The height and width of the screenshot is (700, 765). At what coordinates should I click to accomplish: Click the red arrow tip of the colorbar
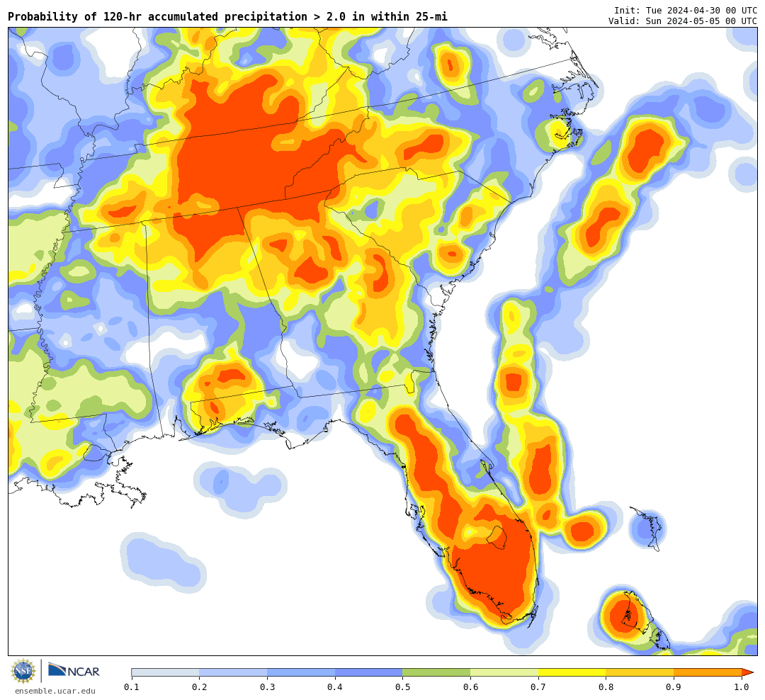point(747,672)
